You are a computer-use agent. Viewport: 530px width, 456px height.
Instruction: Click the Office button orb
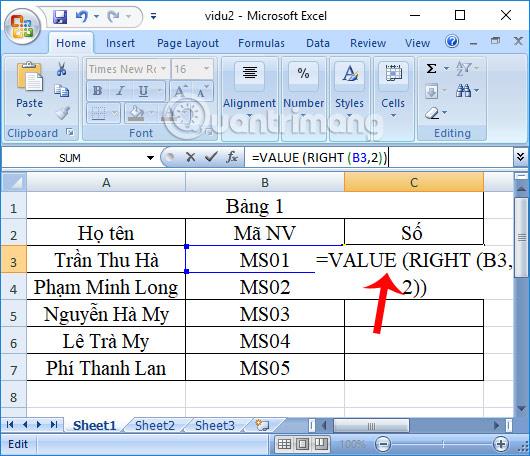pyautogui.click(x=23, y=27)
